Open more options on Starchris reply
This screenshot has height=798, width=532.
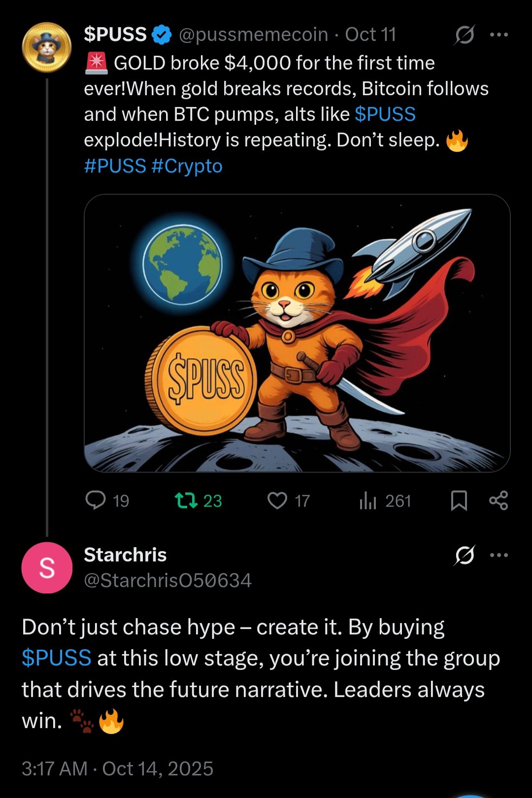pos(499,555)
